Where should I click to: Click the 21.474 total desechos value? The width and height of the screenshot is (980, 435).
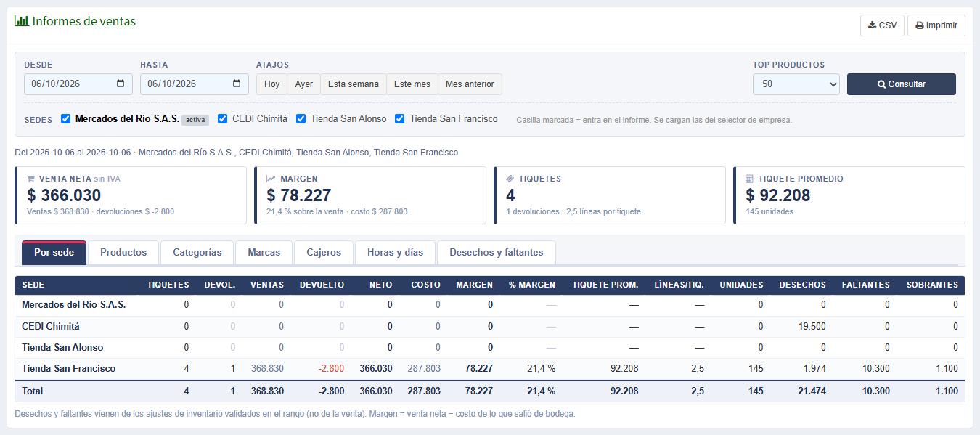[812, 391]
